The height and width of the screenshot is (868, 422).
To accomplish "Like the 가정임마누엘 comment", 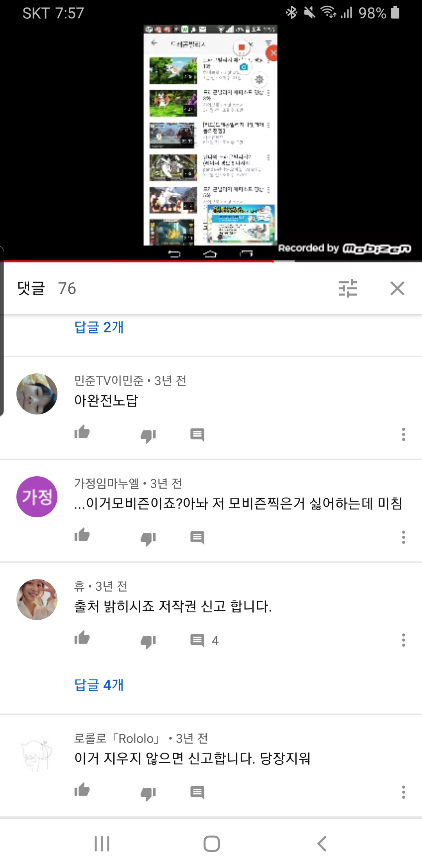I will point(82,535).
